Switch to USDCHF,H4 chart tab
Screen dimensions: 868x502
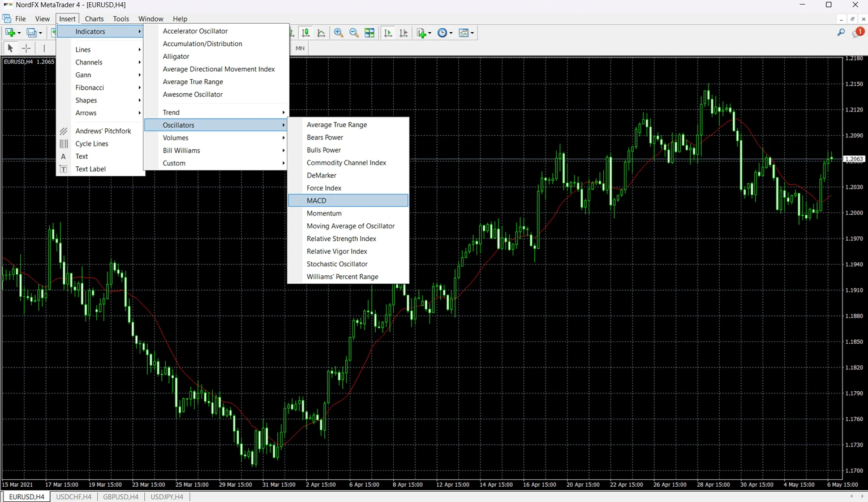point(74,497)
